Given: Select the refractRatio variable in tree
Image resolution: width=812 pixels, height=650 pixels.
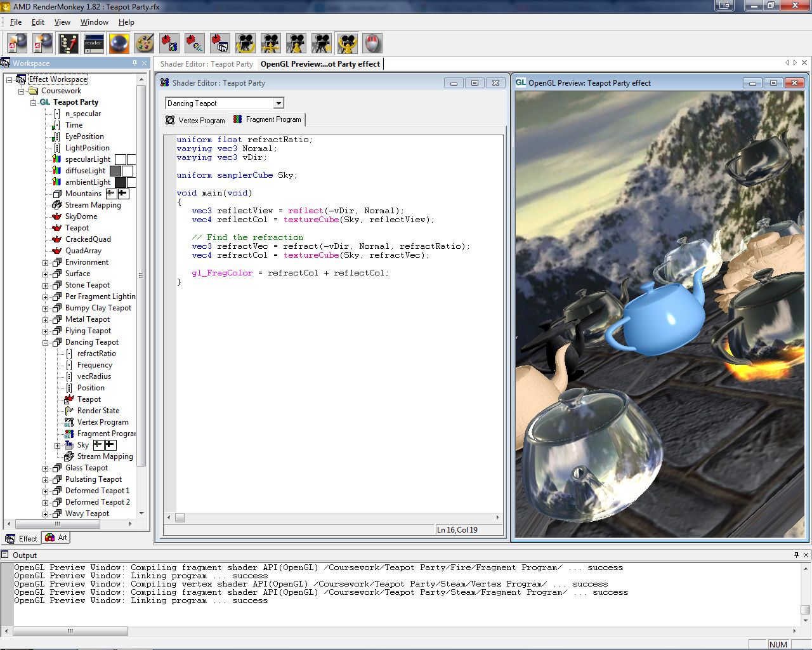Looking at the screenshot, I should pos(96,354).
